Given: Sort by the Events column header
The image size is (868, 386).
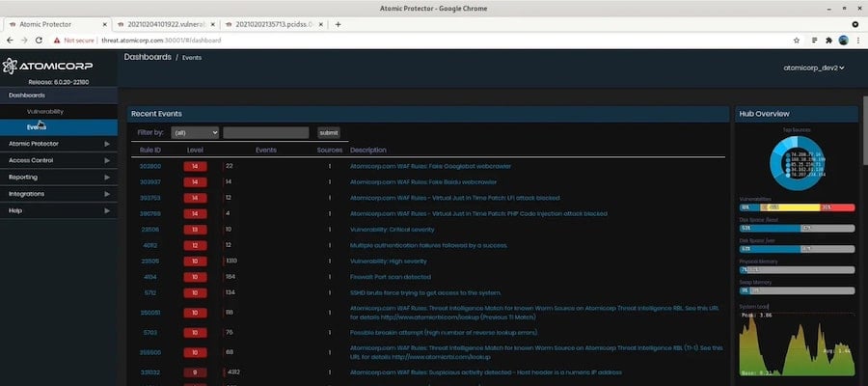Looking at the screenshot, I should [x=266, y=151].
